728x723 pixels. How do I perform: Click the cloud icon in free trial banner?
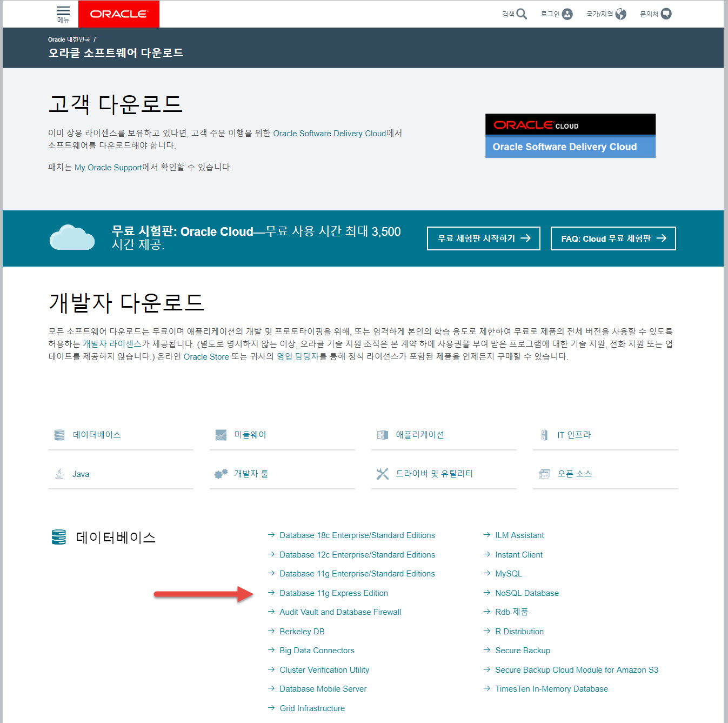coord(72,237)
